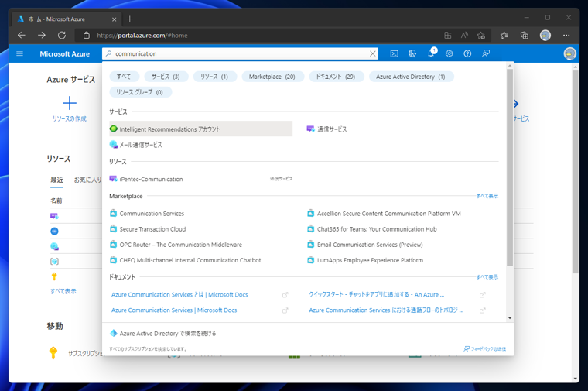Click the search results panel scrollbar
This screenshot has height=391, width=588.
click(x=510, y=167)
